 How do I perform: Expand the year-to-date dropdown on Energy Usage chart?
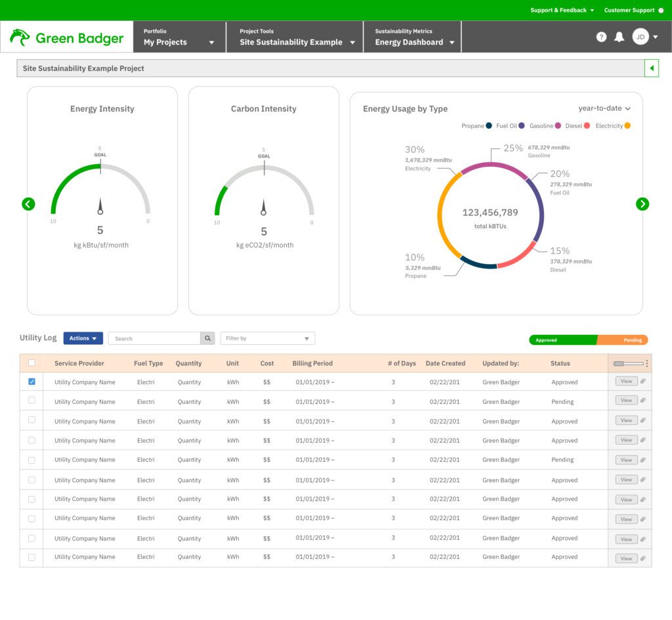tap(605, 109)
